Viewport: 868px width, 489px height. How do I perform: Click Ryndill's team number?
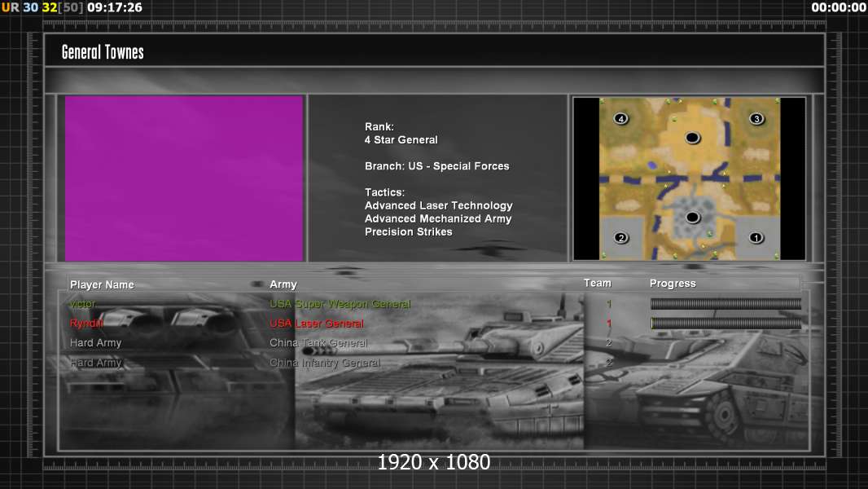click(609, 323)
